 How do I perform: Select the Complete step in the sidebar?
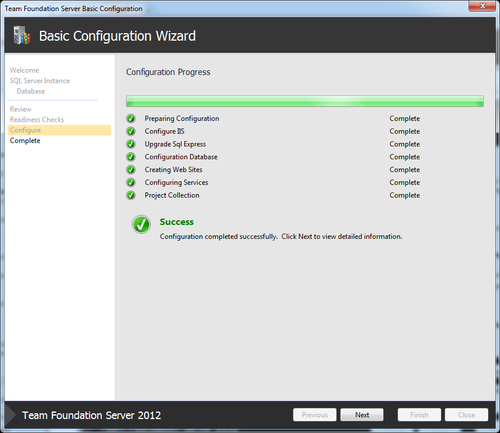[25, 141]
